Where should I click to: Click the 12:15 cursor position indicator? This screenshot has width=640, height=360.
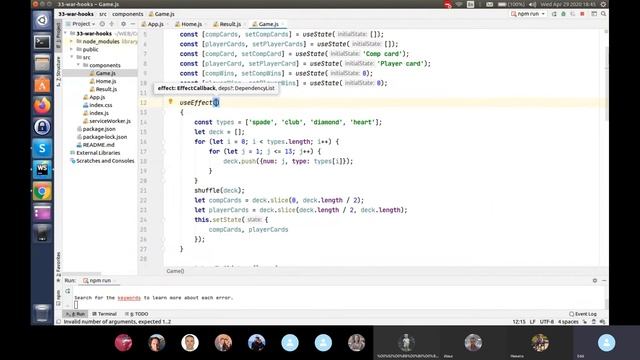tap(518, 322)
